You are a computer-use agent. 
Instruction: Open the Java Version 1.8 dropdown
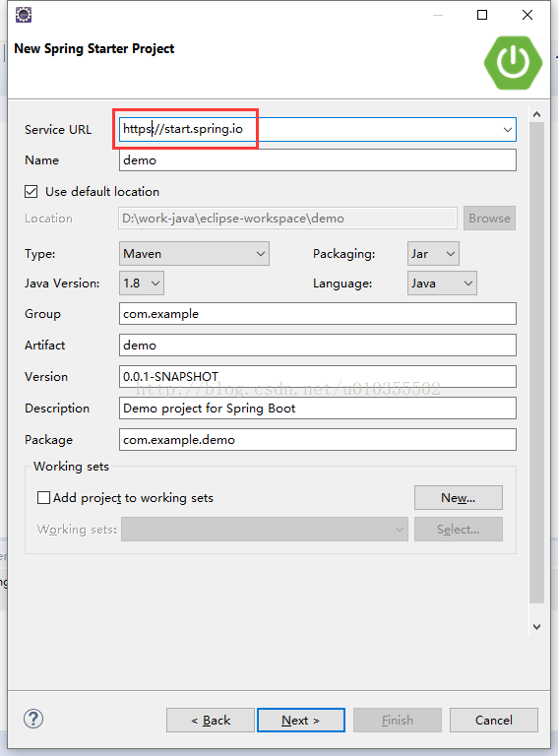tap(142, 283)
